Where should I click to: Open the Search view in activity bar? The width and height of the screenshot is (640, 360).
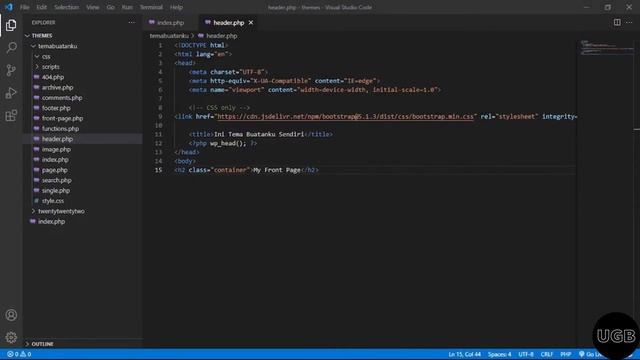pyautogui.click(x=11, y=48)
